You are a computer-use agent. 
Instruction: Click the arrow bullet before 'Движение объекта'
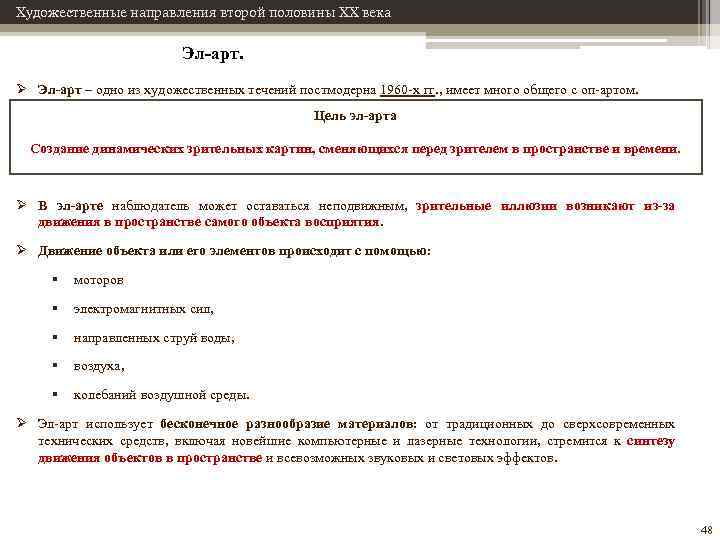click(22, 250)
